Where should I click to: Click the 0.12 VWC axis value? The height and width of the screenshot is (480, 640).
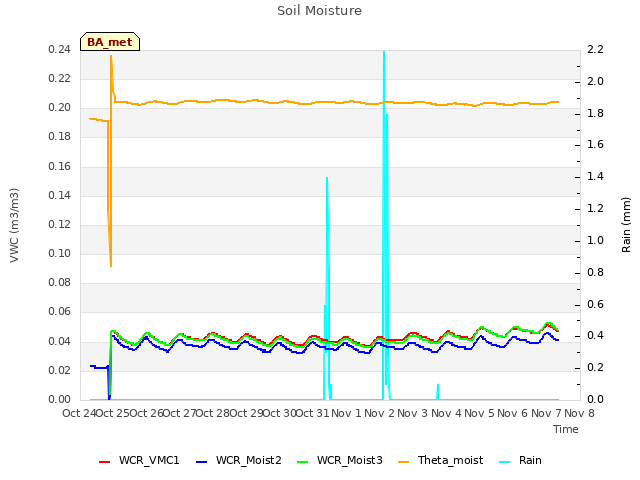click(x=60, y=224)
